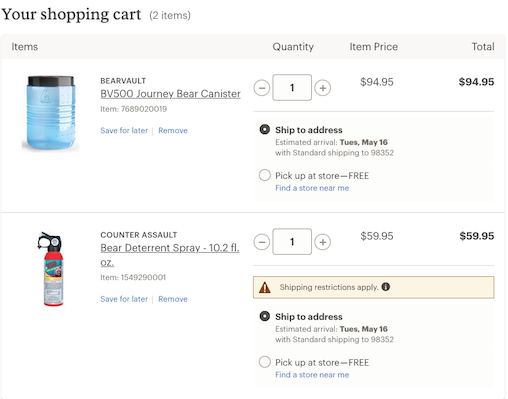The height and width of the screenshot is (399, 508).
Task: Open shipping restrictions info icon
Action: (386, 287)
